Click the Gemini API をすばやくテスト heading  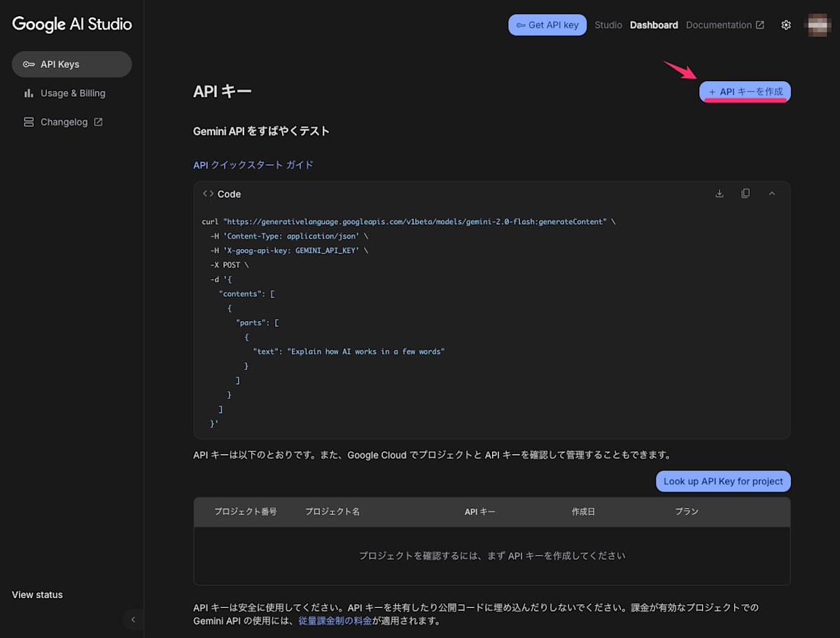[261, 131]
